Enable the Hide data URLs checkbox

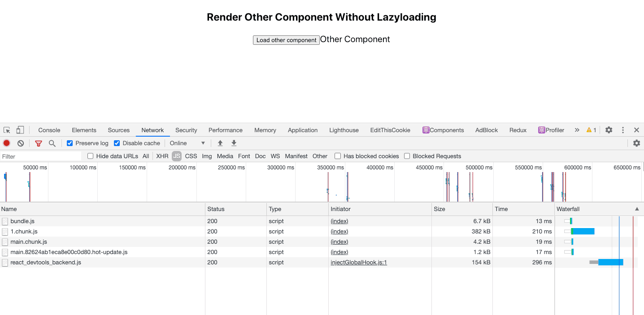pos(91,156)
